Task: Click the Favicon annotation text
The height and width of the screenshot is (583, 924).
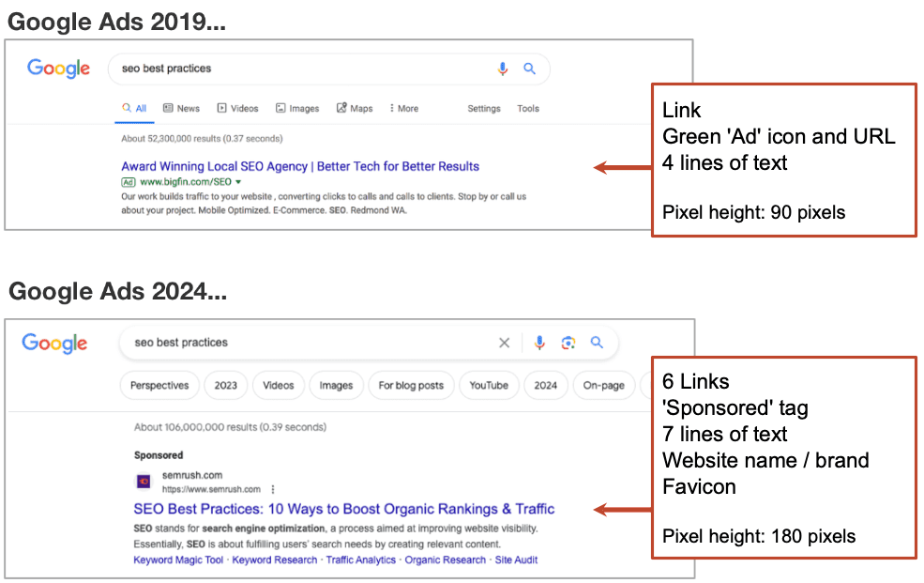Action: 699,486
